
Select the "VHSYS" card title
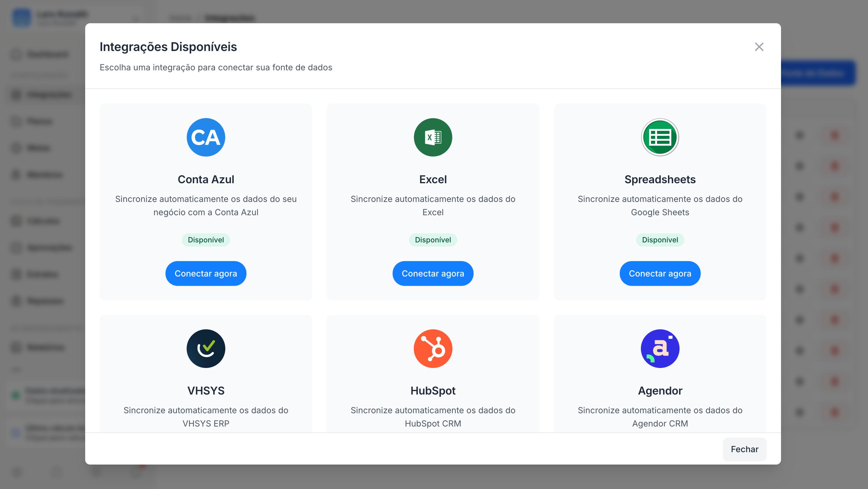206,391
